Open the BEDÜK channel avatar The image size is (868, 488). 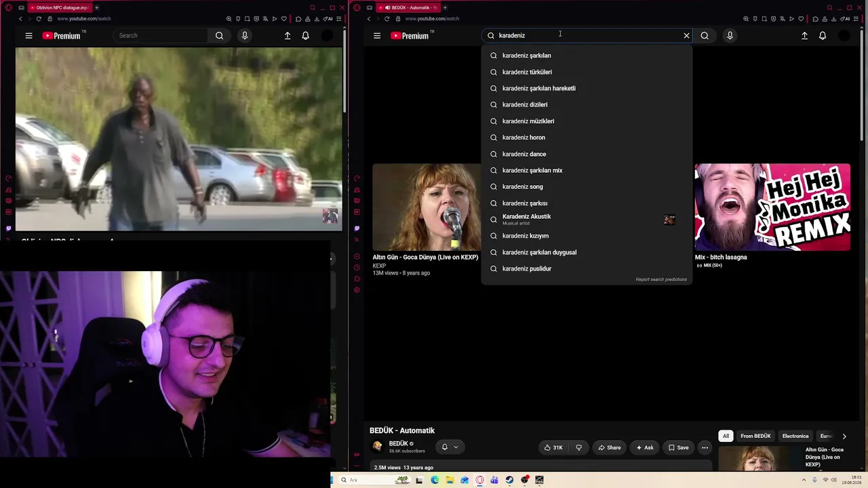pos(378,447)
